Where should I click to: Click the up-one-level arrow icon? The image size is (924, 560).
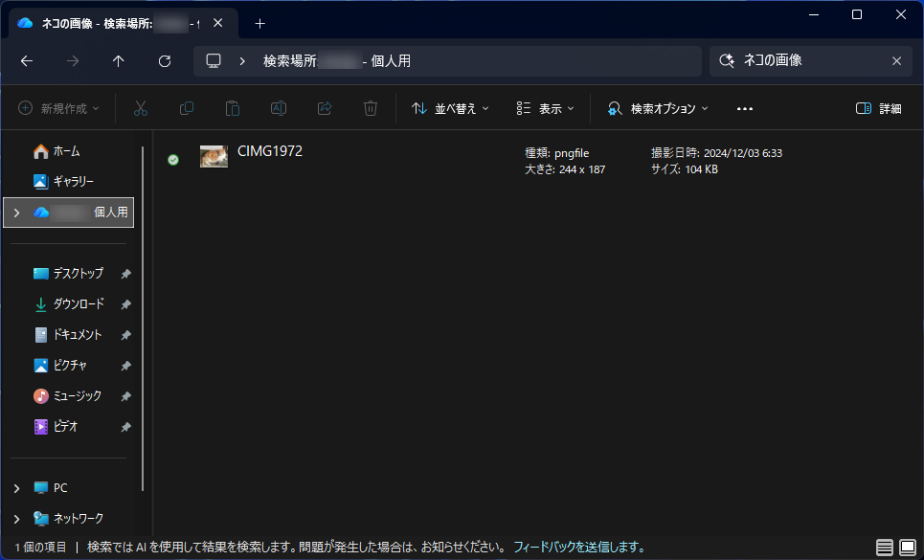(x=118, y=60)
